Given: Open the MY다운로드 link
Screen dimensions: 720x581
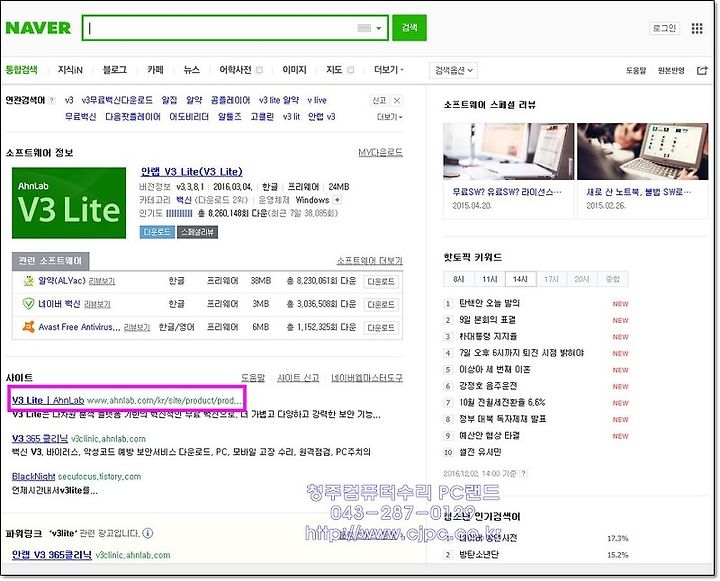Looking at the screenshot, I should [x=380, y=152].
